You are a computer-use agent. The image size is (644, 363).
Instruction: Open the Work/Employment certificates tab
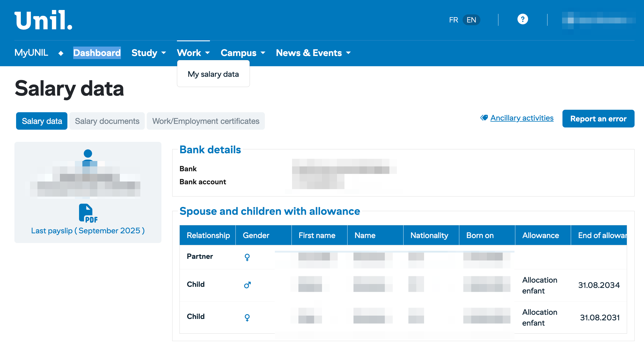[206, 121]
